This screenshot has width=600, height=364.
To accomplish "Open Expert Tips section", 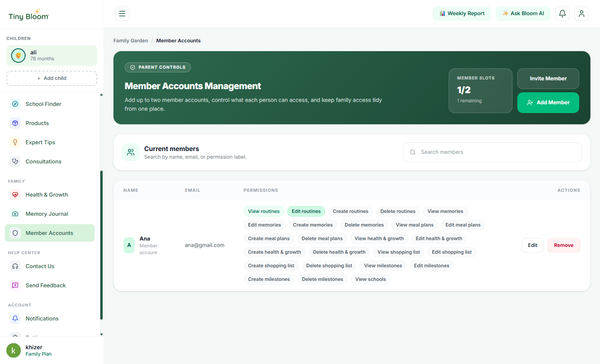I will [50, 142].
